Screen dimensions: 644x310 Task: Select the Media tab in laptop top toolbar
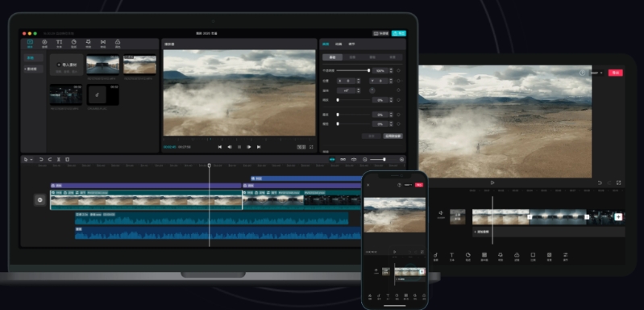[x=30, y=44]
